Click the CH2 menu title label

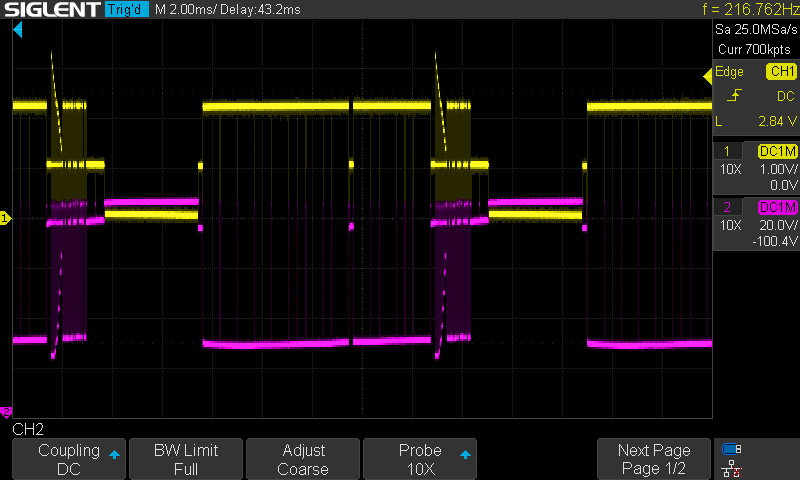pos(28,429)
